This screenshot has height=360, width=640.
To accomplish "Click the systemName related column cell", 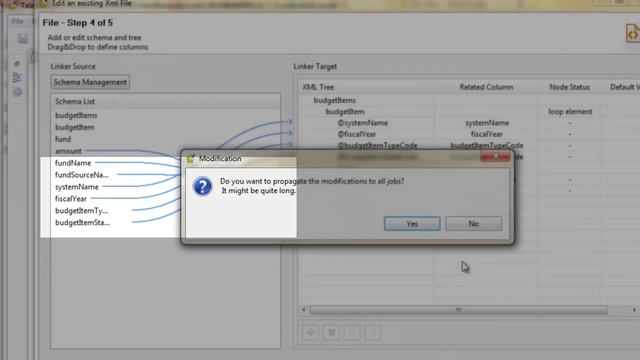I will (487, 123).
